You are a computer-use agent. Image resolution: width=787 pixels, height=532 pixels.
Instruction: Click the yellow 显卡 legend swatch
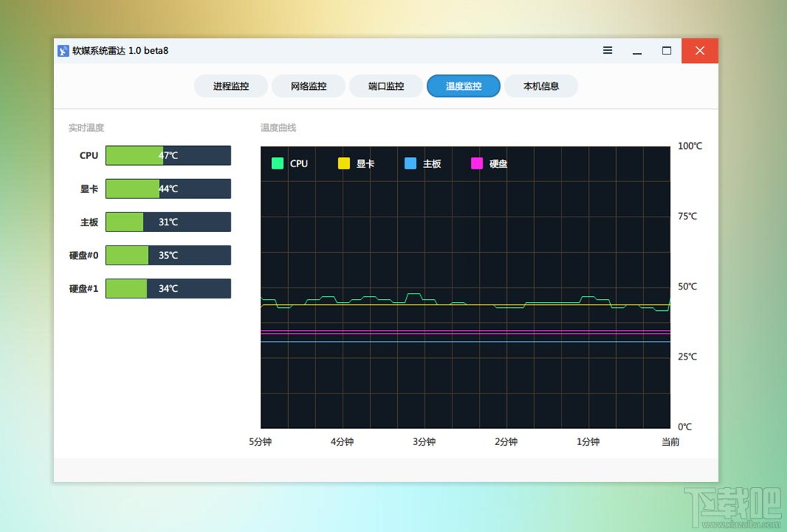344,163
